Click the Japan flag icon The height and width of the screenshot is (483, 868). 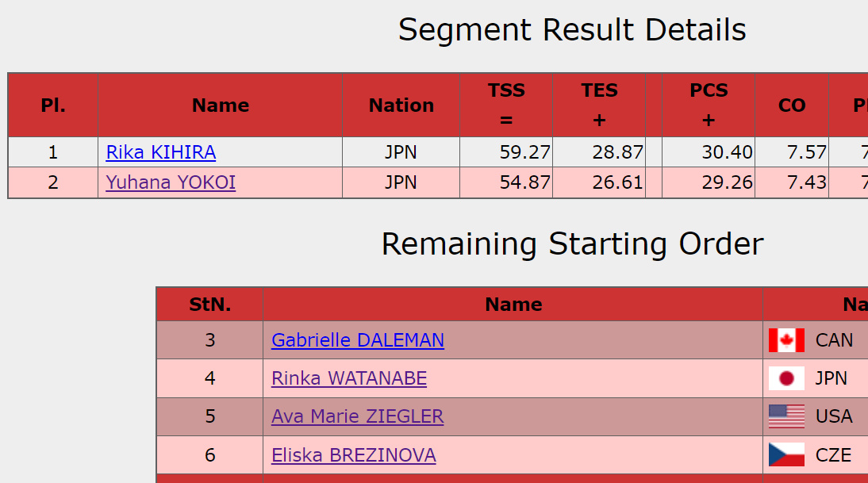[x=786, y=378]
